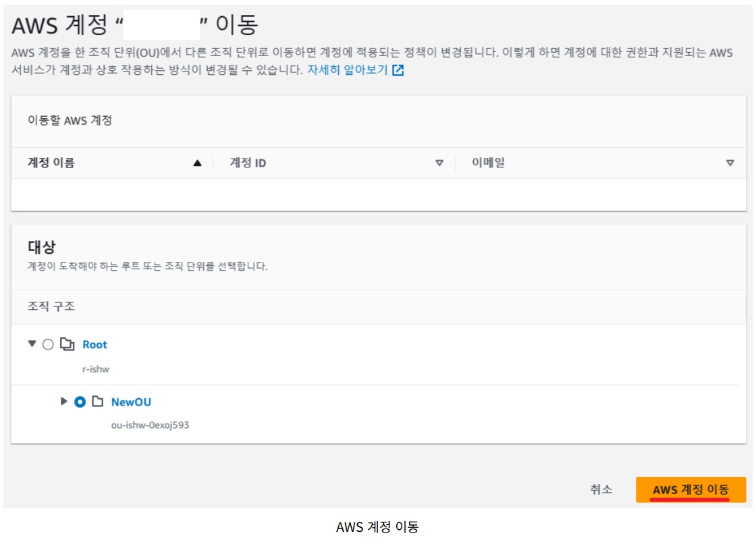Select the Root radio button

click(x=48, y=344)
